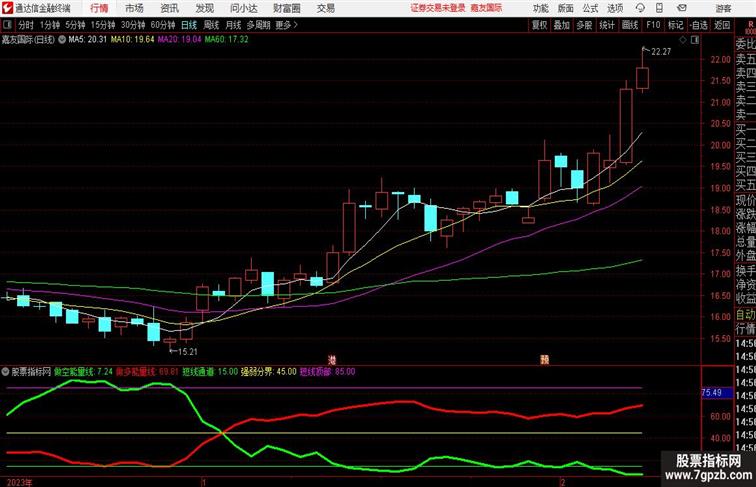This screenshot has width=756, height=487.
Task: Click the MA60: 17.32 label
Action: tap(227, 40)
